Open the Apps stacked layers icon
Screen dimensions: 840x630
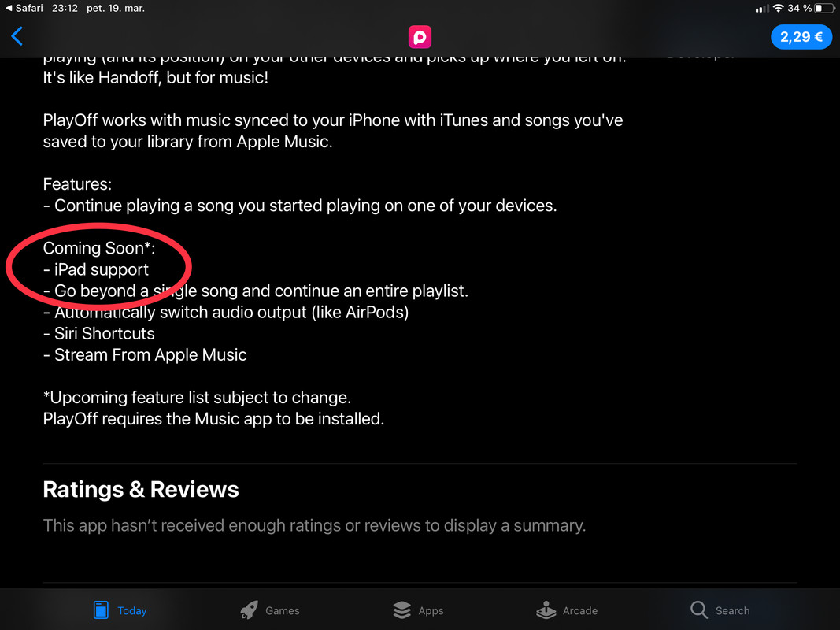pos(401,610)
